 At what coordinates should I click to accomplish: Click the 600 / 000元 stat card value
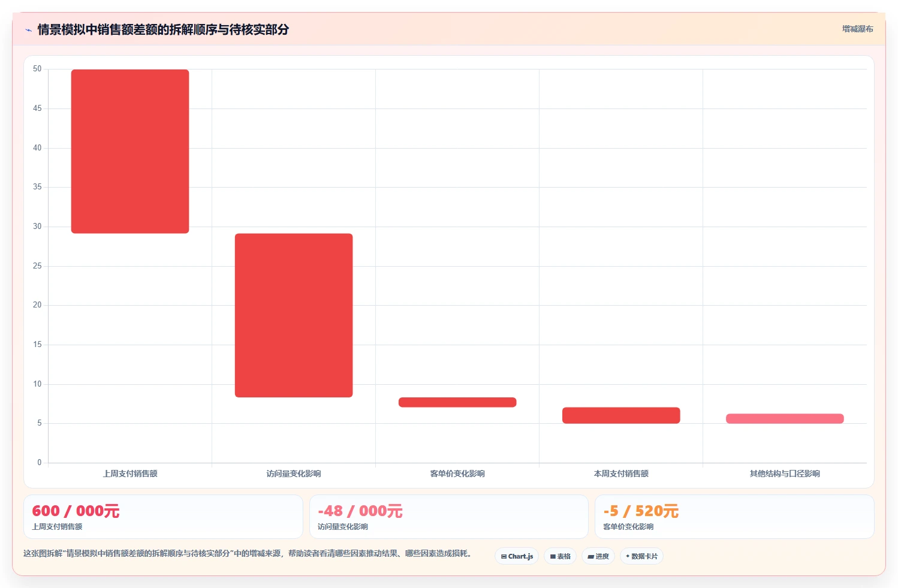pos(76,511)
